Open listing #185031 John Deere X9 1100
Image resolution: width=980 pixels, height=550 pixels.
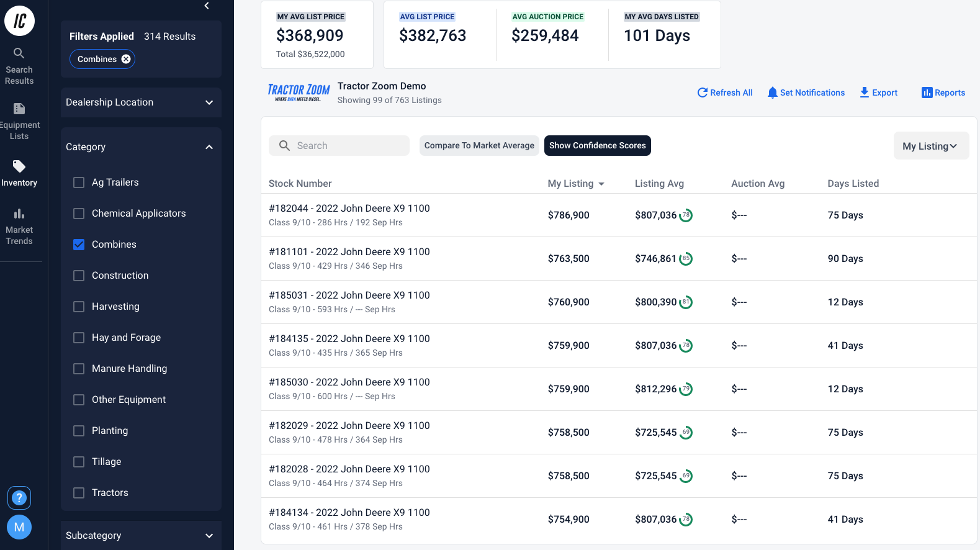point(349,295)
